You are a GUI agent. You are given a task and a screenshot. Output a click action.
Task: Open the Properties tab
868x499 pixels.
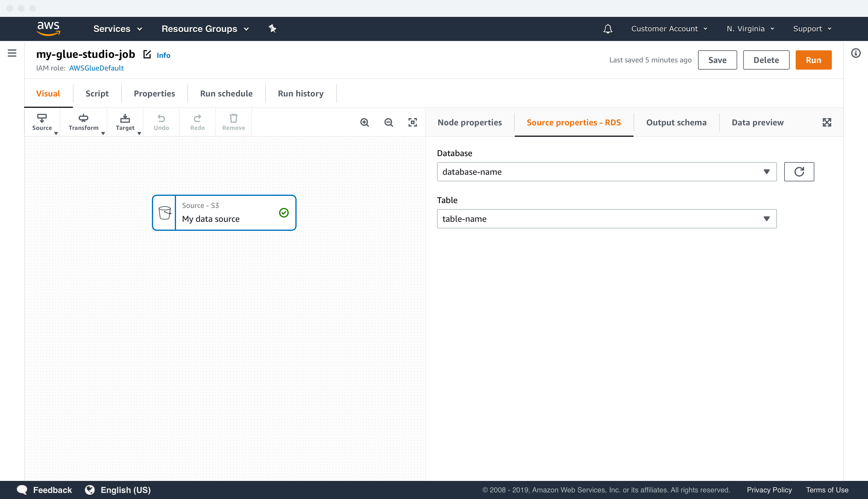pos(154,93)
